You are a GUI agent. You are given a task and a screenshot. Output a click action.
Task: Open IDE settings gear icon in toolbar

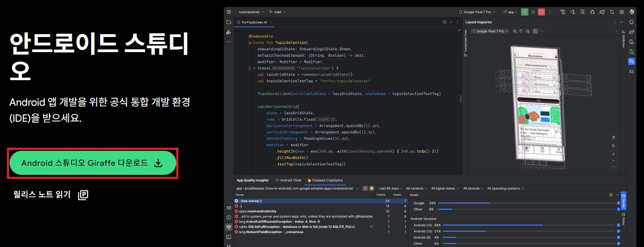[621, 12]
